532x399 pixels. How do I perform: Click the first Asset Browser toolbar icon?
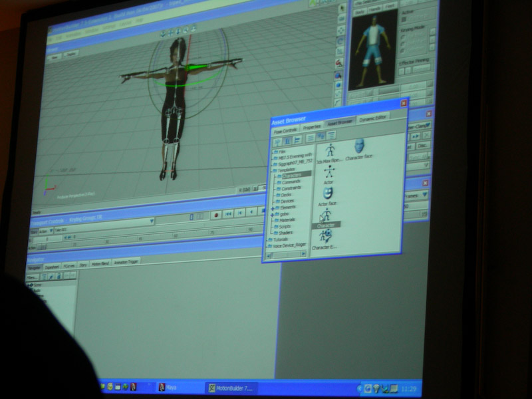[277, 142]
